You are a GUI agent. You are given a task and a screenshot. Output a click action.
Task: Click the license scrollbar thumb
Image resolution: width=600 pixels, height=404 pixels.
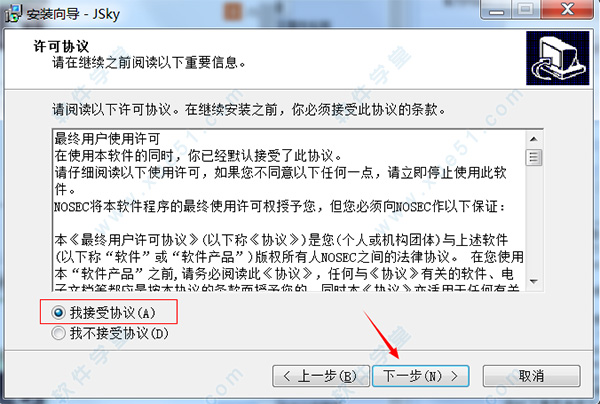(534, 157)
